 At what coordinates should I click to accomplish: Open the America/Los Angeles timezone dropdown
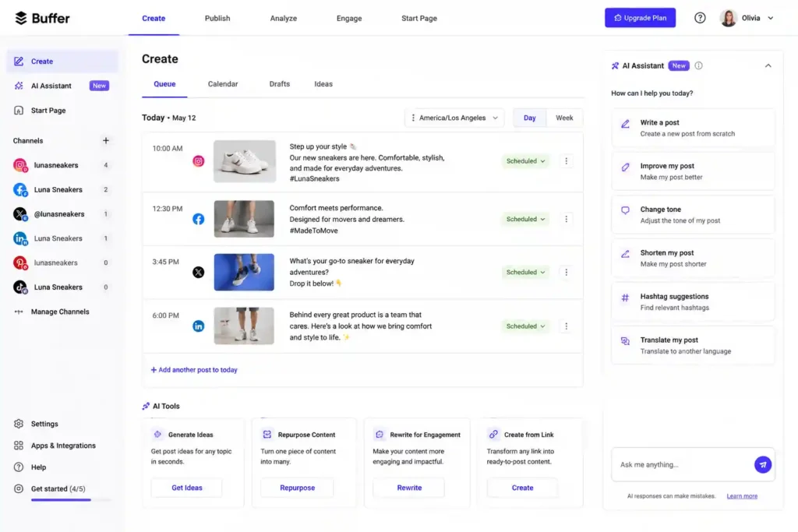click(x=454, y=118)
